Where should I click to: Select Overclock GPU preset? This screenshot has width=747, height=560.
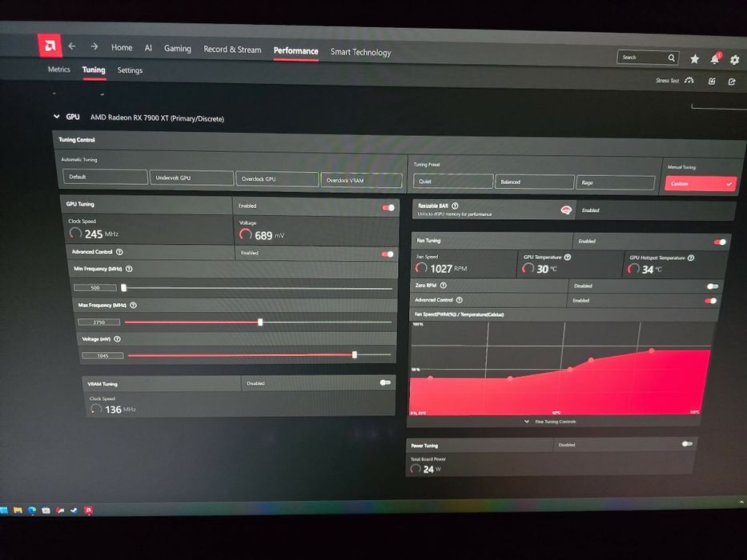point(277,179)
